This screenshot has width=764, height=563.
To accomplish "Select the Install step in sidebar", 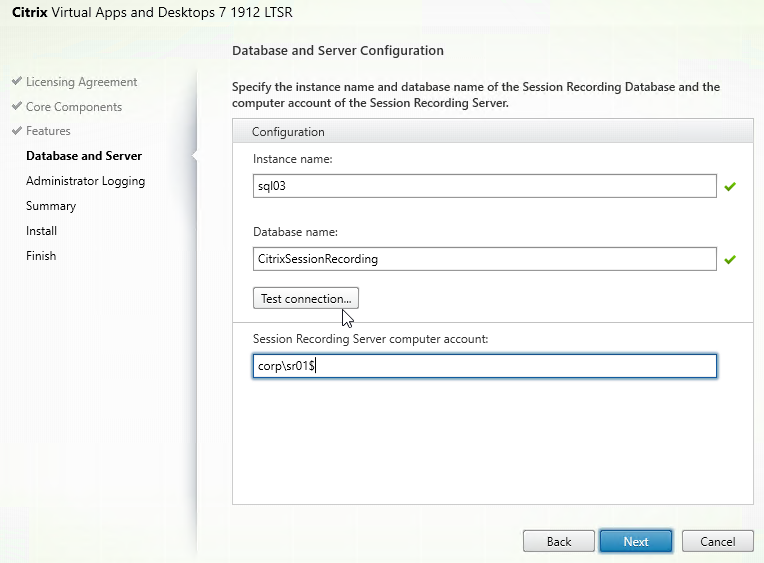I will click(41, 231).
